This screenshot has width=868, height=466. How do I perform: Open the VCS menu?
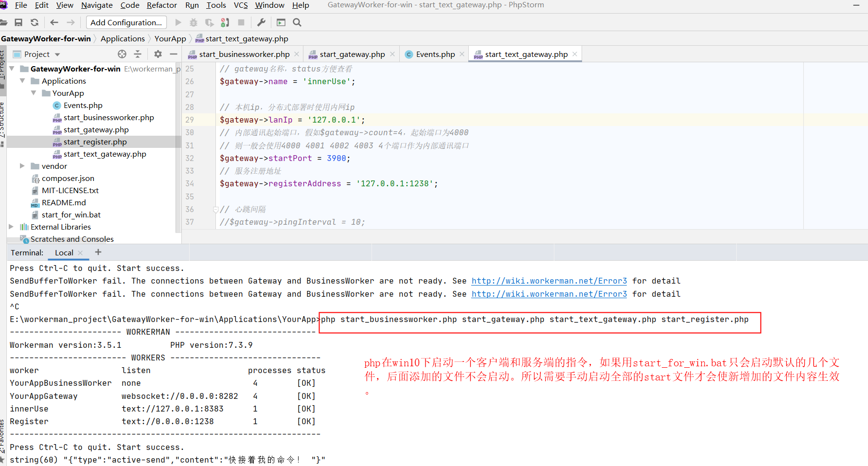point(241,5)
